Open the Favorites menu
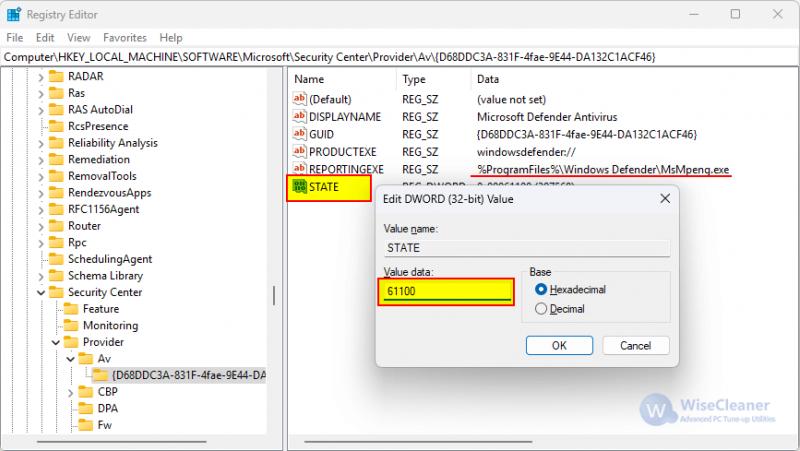 point(124,38)
